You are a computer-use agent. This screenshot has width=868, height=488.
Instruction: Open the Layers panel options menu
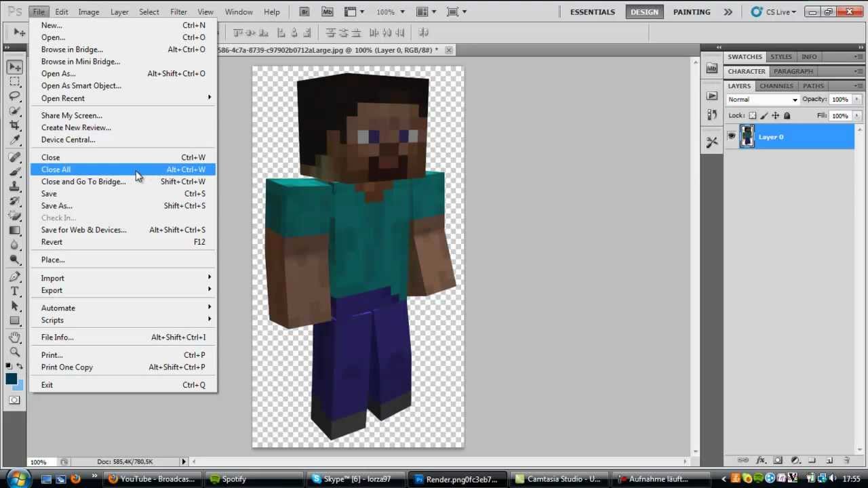[859, 86]
